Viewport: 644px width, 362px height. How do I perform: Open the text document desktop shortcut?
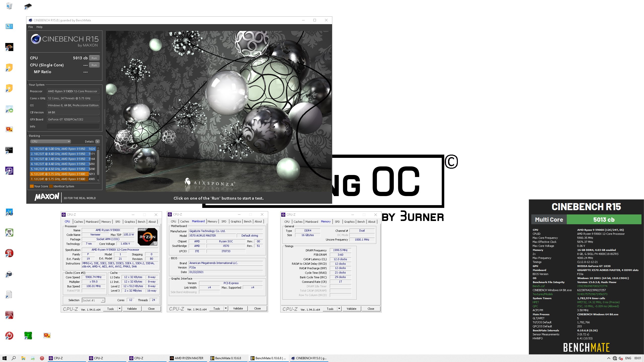tap(9, 294)
